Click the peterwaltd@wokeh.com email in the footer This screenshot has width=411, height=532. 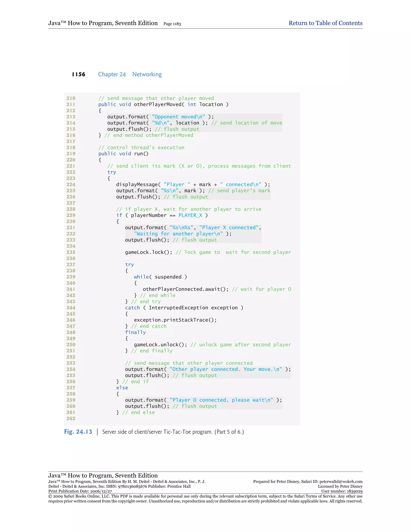coord(341,482)
